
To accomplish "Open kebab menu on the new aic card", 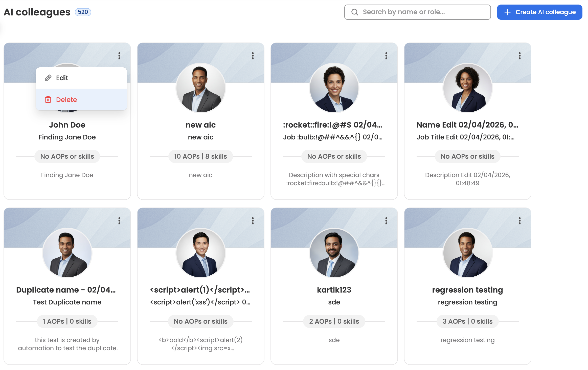I will pyautogui.click(x=253, y=56).
